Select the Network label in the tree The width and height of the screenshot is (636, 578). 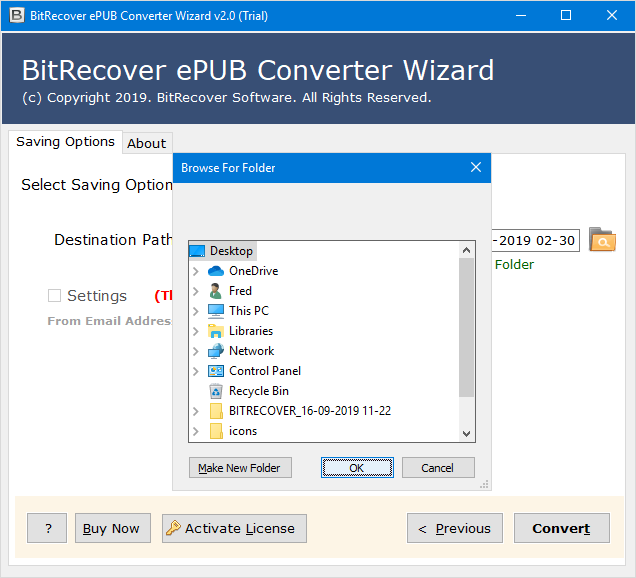[x=251, y=351]
